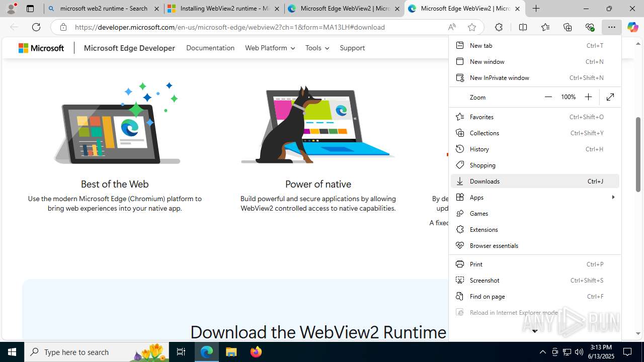The image size is (644, 362).
Task: Select New tab menu entry
Action: coord(535,45)
